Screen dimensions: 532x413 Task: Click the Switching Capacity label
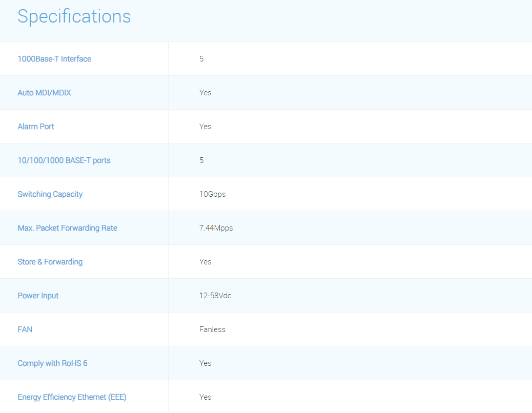pyautogui.click(x=50, y=194)
